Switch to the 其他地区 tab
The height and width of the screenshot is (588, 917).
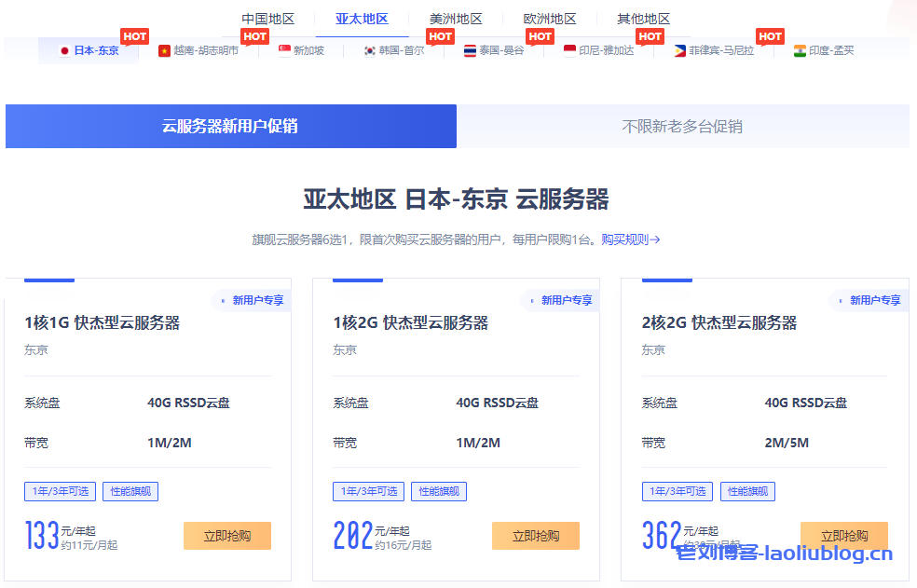tap(643, 19)
